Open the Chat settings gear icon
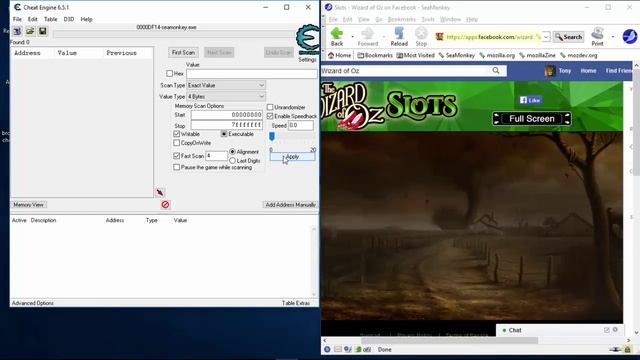This screenshot has width=640, height=360. (x=616, y=330)
